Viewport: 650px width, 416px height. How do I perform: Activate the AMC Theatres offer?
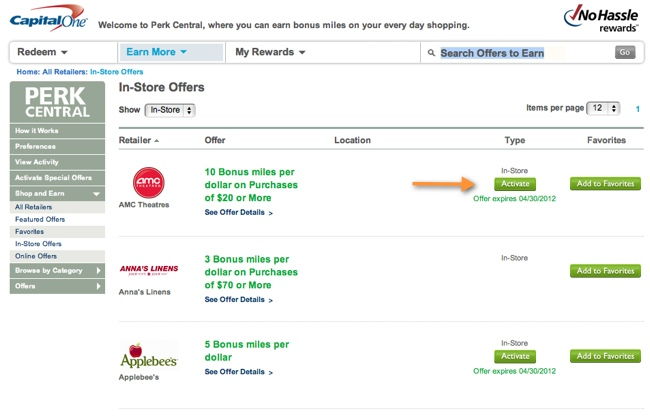tap(515, 184)
